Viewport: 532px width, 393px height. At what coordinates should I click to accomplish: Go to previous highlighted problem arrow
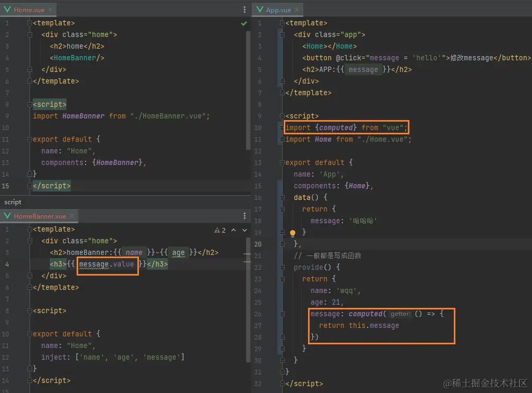point(234,230)
